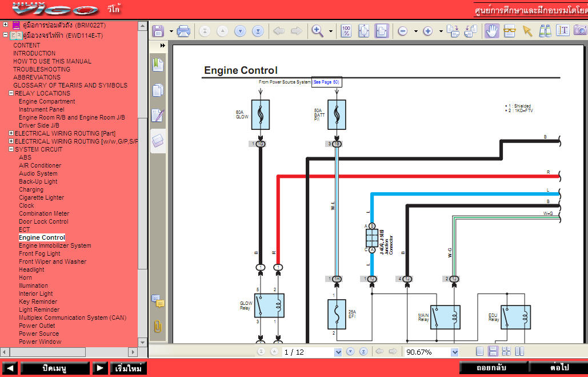Open Search with the binoculars icon

pos(545,31)
